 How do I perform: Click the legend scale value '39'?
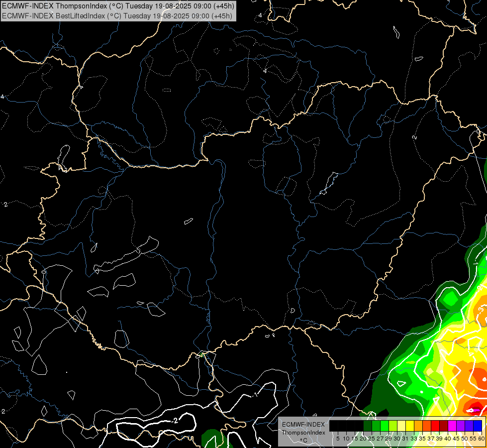click(x=439, y=439)
